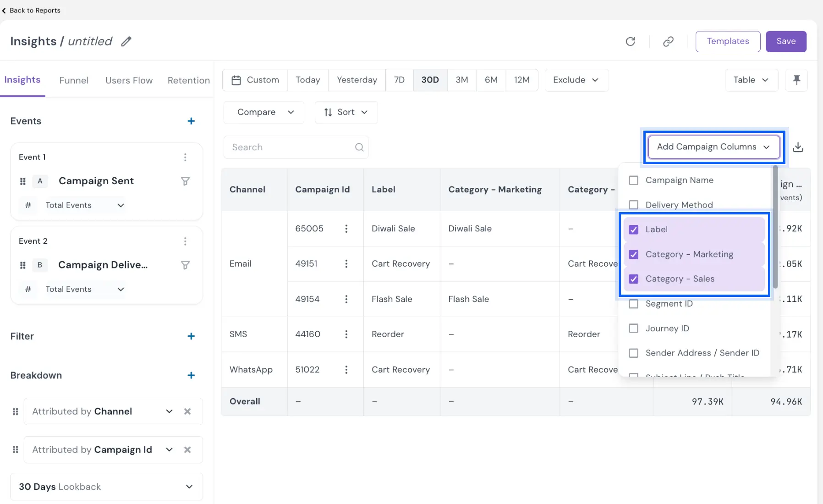Image resolution: width=823 pixels, height=504 pixels.
Task: Open the Event 2 three-dot menu
Action: 185,241
